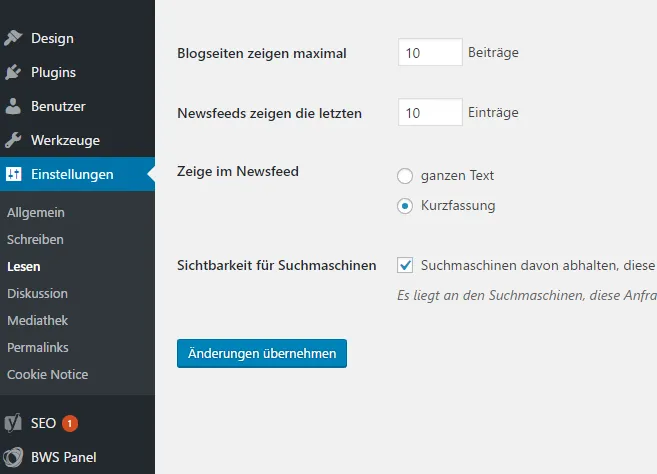
Task: Click the Benutzer user icon
Action: point(13,106)
